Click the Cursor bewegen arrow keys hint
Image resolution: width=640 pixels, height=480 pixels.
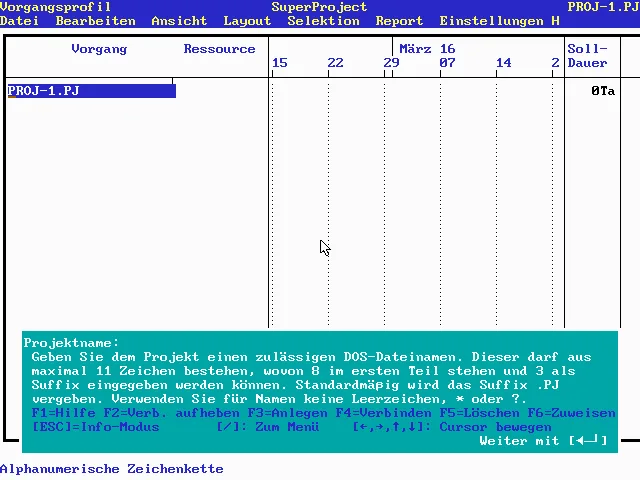(452, 427)
